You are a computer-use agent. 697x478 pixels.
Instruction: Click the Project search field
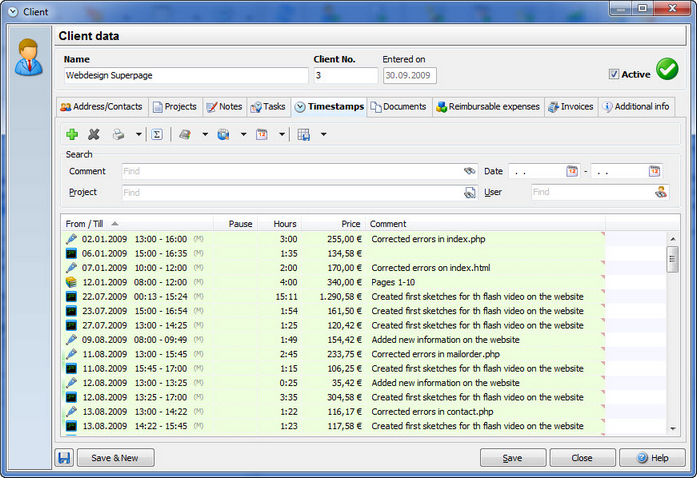click(300, 193)
